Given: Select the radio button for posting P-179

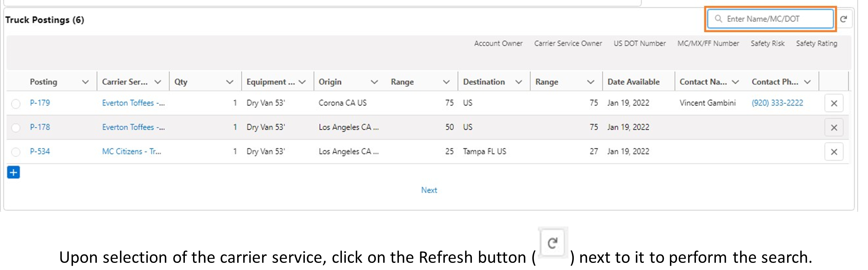Looking at the screenshot, I should point(16,103).
